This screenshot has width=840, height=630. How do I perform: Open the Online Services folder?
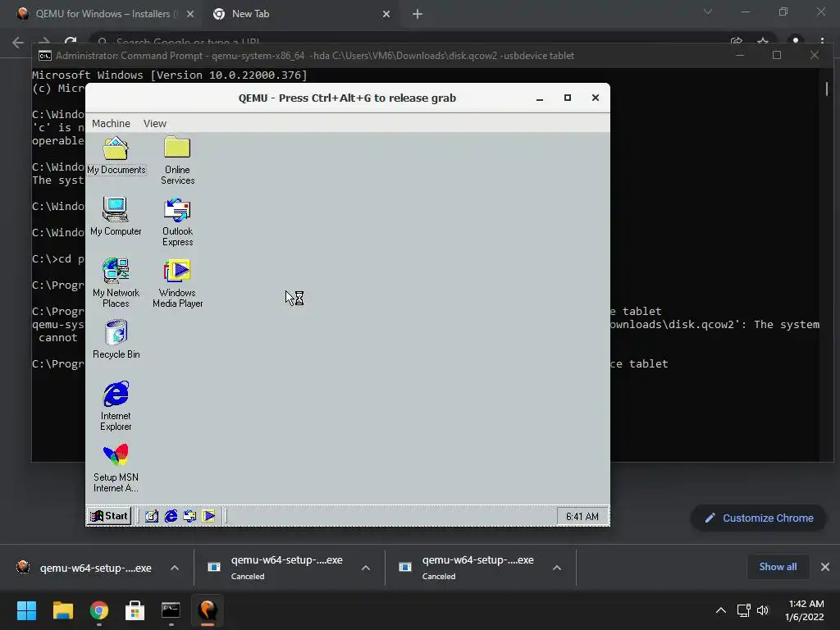tap(177, 160)
